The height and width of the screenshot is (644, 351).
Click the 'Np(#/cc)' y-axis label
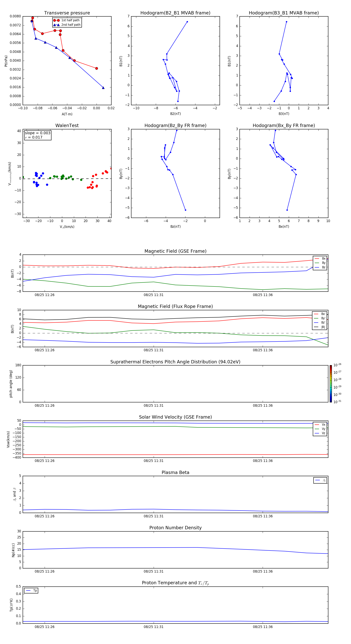click(x=13, y=550)
